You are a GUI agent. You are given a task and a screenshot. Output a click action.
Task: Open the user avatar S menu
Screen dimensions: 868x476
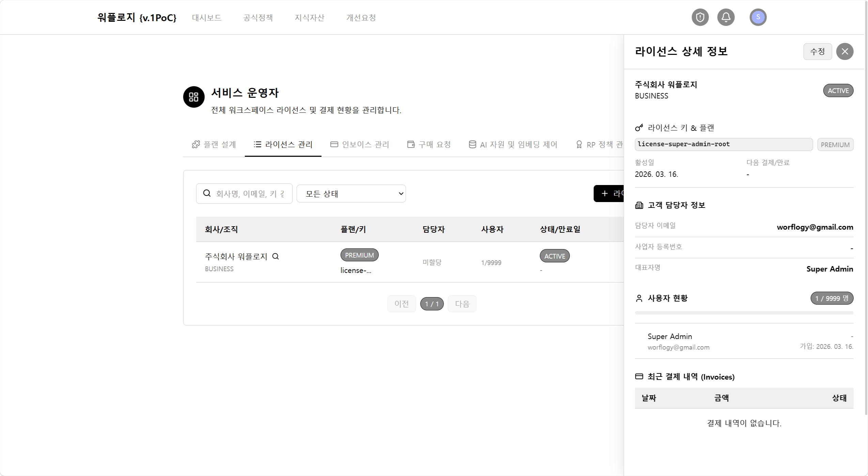point(758,17)
